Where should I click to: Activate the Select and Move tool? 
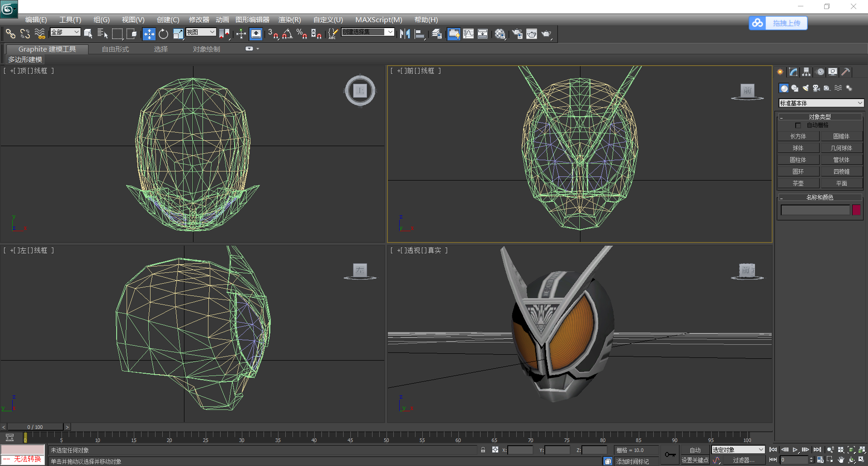tap(149, 34)
